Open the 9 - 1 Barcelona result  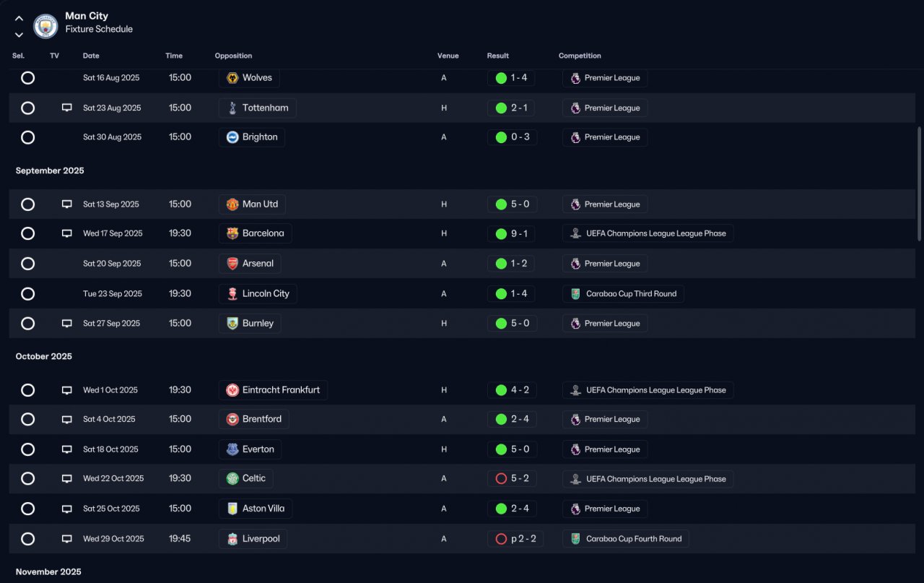(512, 234)
